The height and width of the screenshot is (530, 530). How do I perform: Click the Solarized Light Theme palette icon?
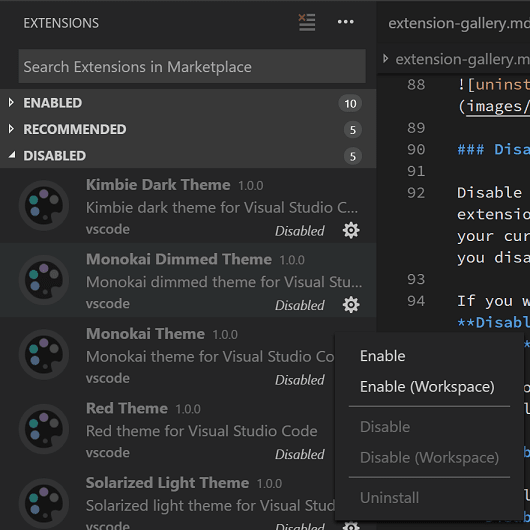click(44, 503)
